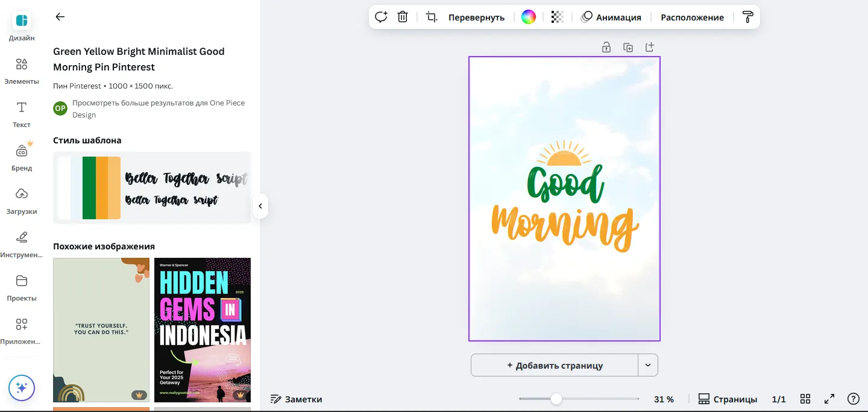Select the Hidden Gems Indonesia template thumbnail
Image resolution: width=868 pixels, height=412 pixels.
point(203,330)
